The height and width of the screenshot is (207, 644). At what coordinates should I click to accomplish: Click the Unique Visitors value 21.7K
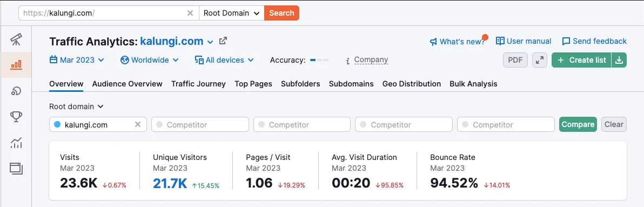tap(170, 183)
